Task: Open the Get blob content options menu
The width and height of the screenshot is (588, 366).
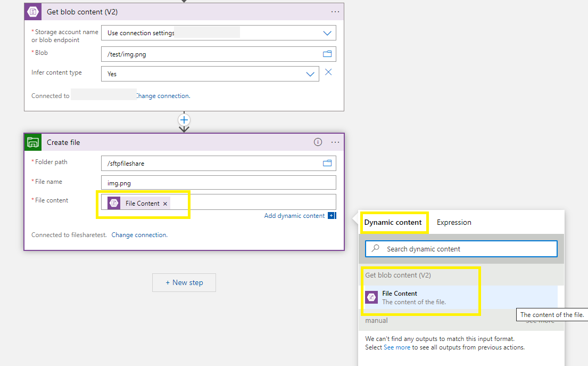Action: (335, 11)
